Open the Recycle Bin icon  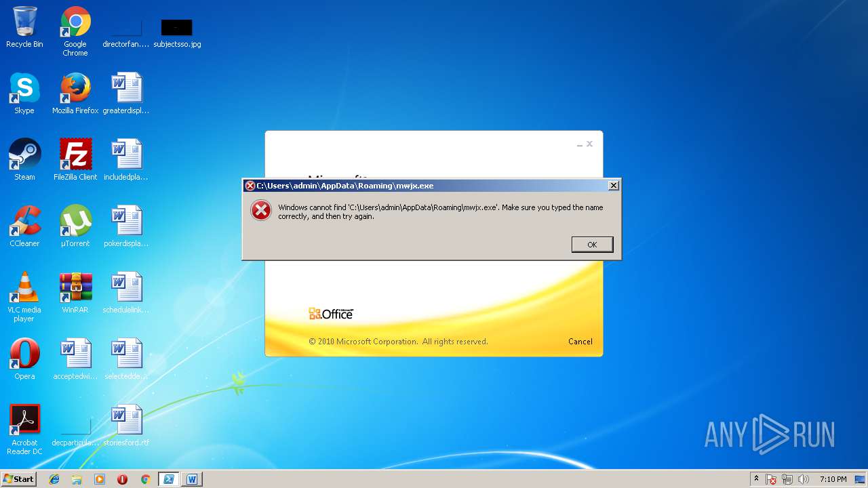pyautogui.click(x=24, y=27)
